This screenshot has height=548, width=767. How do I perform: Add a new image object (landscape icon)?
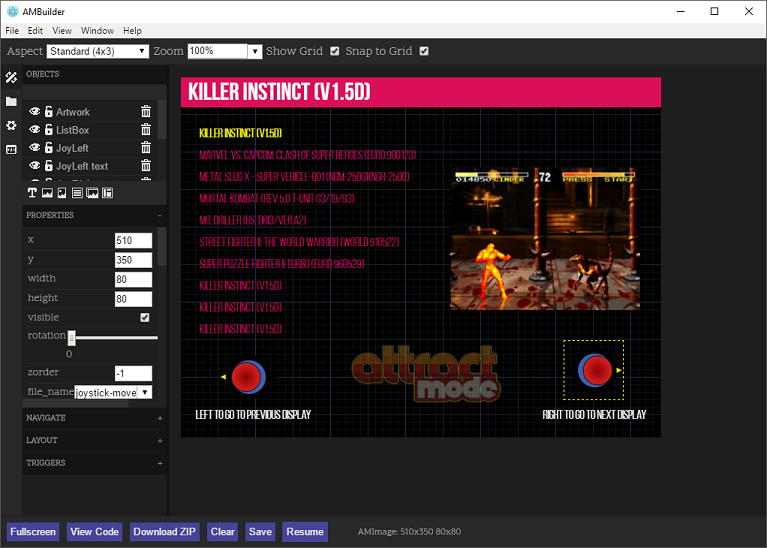click(x=47, y=193)
